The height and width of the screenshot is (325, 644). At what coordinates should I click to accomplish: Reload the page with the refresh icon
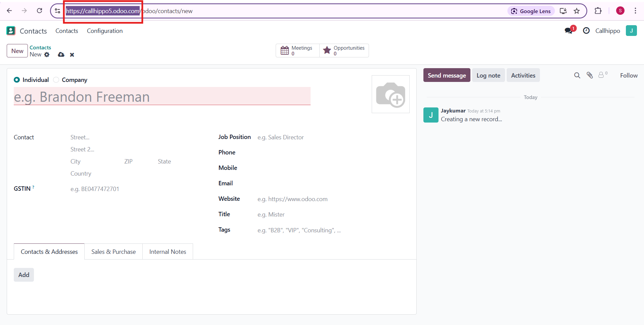39,11
